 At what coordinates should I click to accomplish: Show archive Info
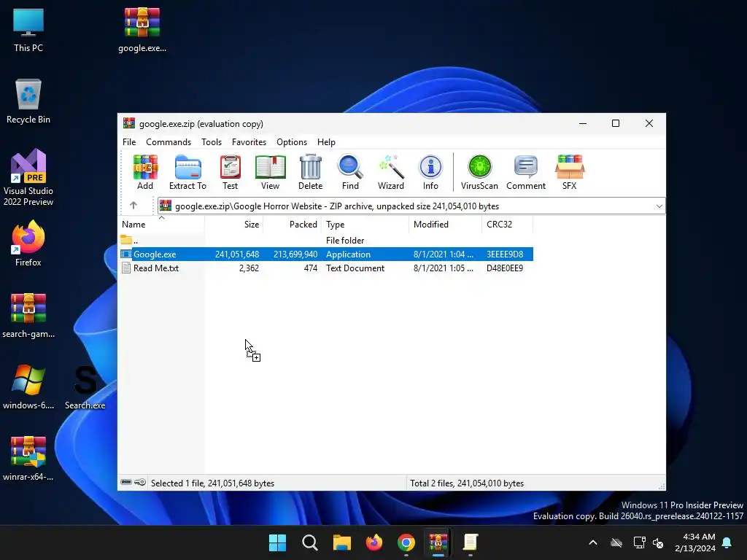(430, 172)
